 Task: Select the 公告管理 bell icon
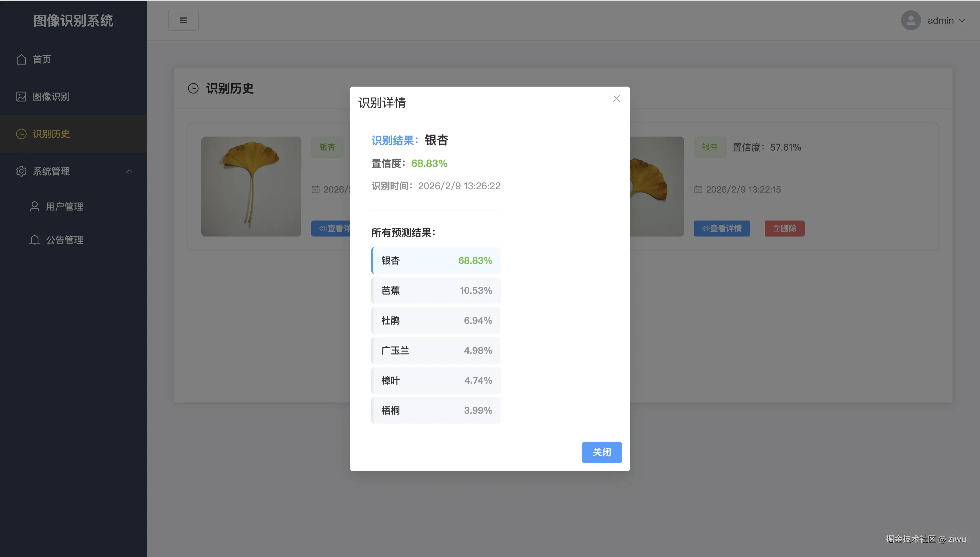34,240
